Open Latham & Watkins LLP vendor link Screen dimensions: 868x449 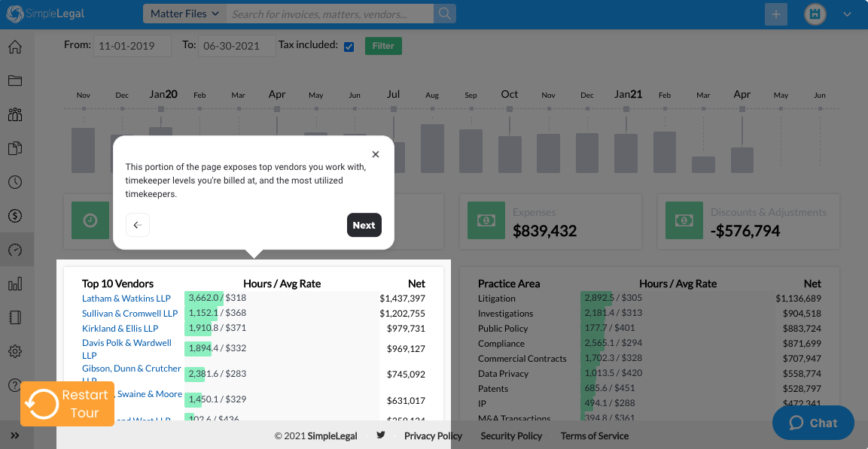(126, 299)
